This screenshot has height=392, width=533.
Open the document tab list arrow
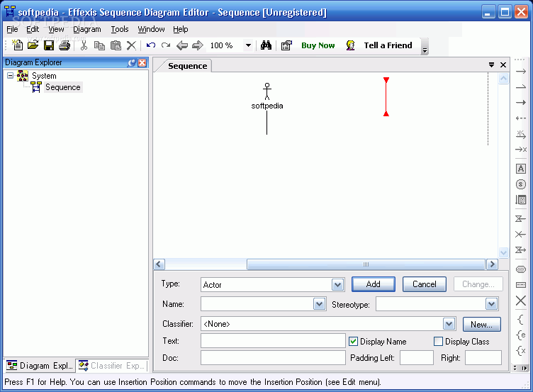click(x=491, y=65)
